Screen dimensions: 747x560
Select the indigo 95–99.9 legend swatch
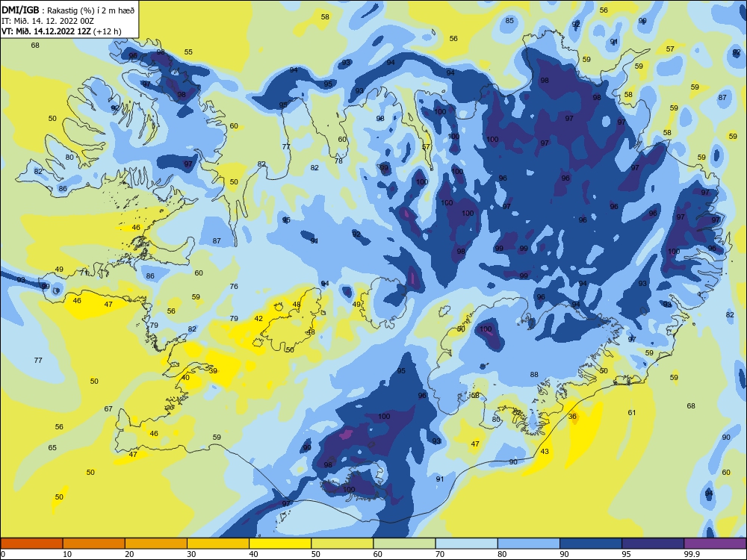click(x=653, y=544)
